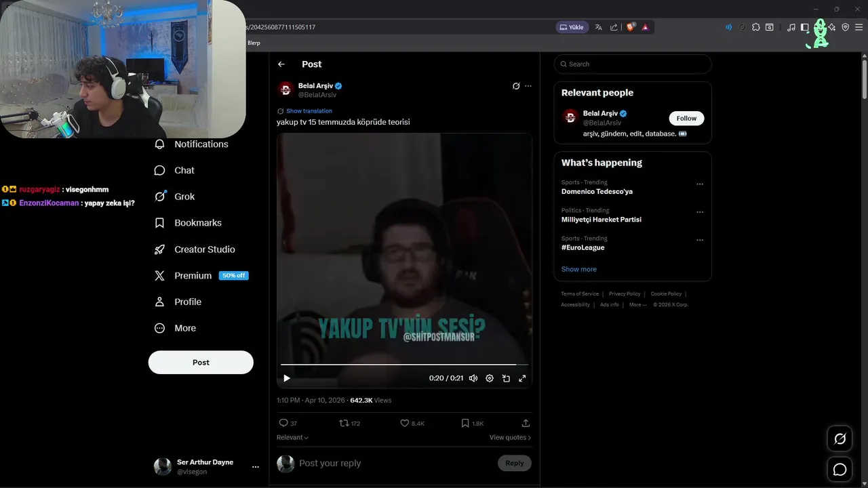Viewport: 868px width, 488px height.
Task: Open Privacy Policy link
Action: 625,294
